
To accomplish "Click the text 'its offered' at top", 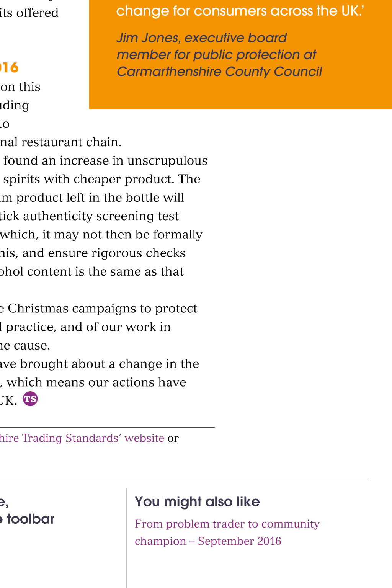I will [x=29, y=13].
